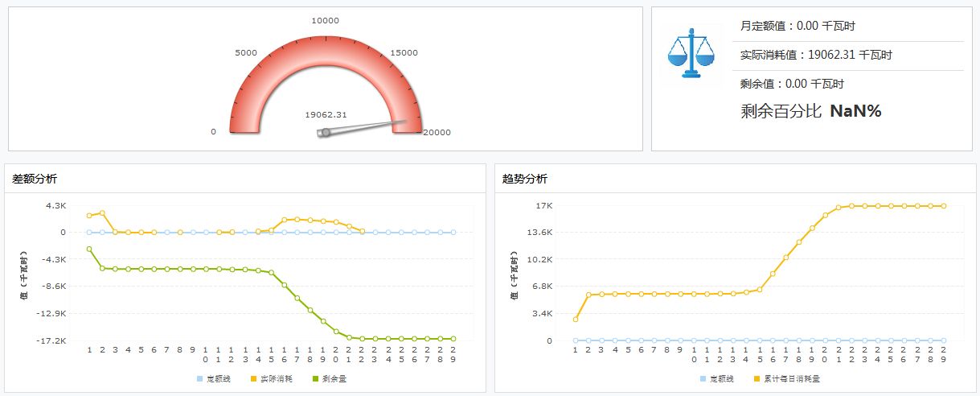
Task: Click day 1 point of 累计每日消耗量 line
Action: point(576,320)
